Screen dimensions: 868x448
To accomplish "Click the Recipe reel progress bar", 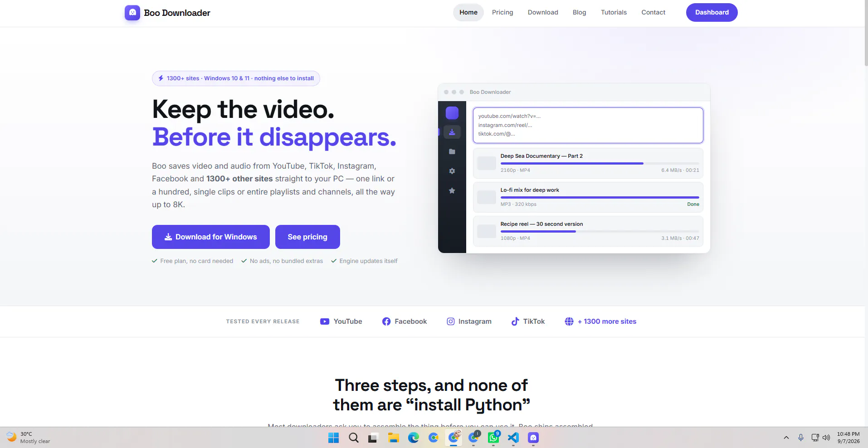I will point(600,231).
